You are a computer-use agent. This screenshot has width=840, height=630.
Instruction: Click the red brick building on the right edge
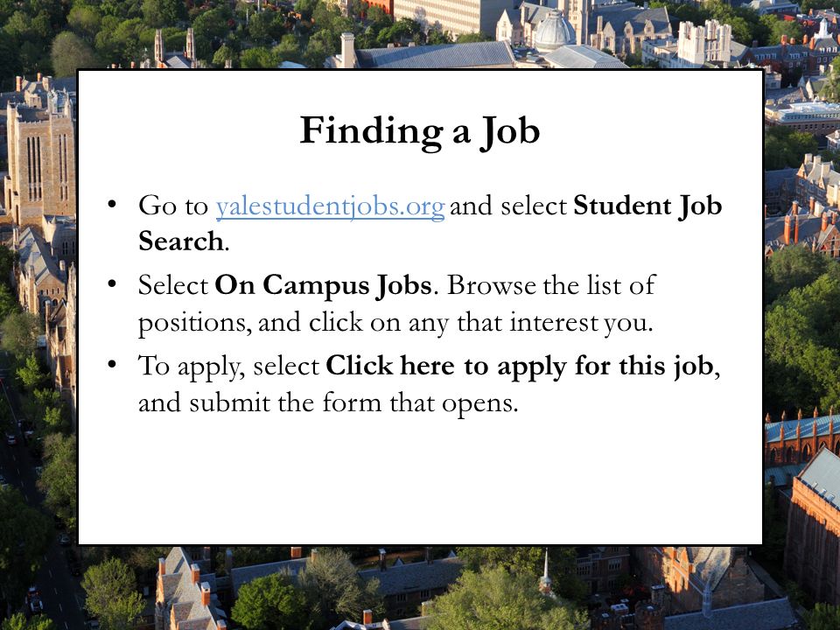(811, 530)
